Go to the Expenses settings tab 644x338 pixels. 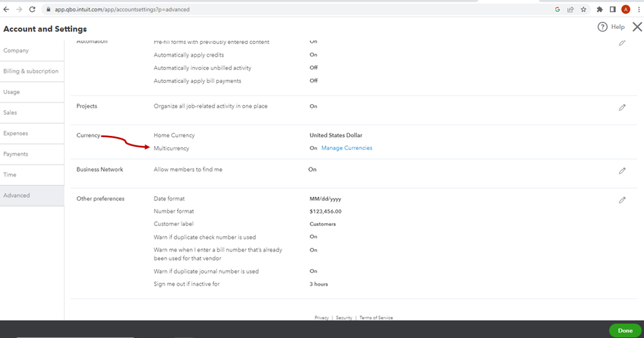15,133
